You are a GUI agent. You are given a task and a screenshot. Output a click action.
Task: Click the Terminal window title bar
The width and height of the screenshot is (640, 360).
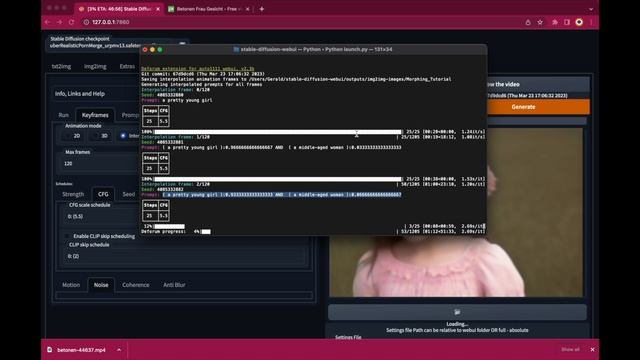click(x=313, y=49)
